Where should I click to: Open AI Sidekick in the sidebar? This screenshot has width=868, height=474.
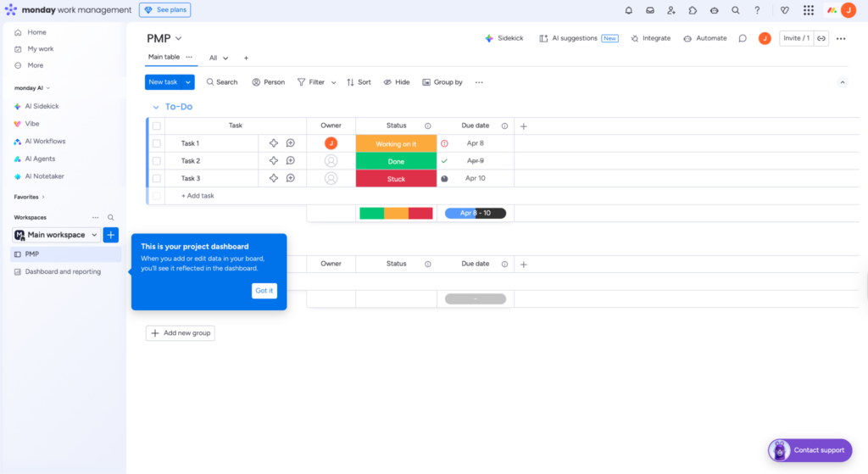[42, 106]
